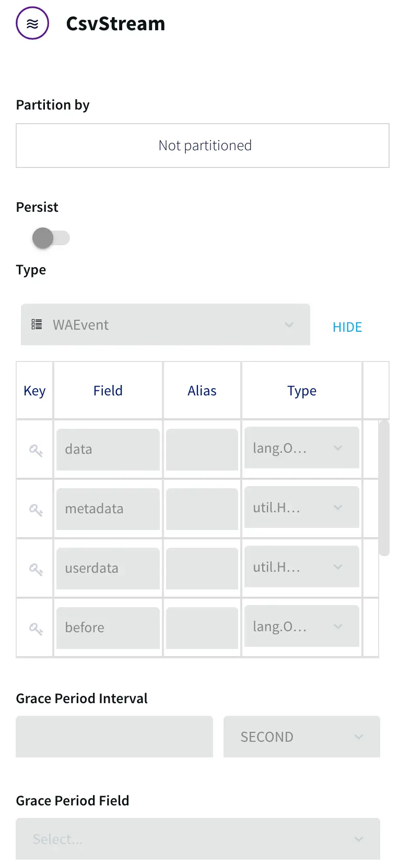This screenshot has width=399, height=868.
Task: Click the key icon for before field
Action: click(x=36, y=628)
